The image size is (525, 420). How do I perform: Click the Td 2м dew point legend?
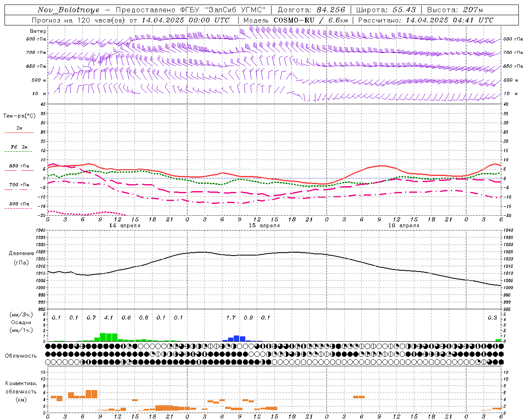tap(19, 147)
